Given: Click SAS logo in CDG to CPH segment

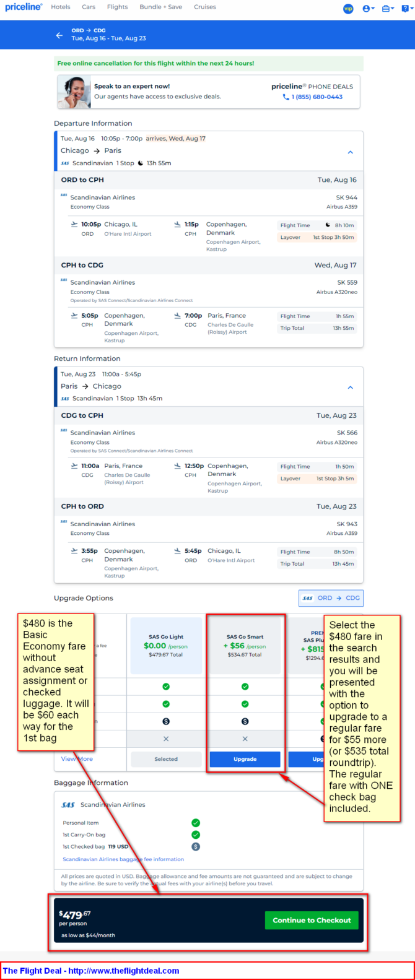Looking at the screenshot, I should pyautogui.click(x=64, y=431).
